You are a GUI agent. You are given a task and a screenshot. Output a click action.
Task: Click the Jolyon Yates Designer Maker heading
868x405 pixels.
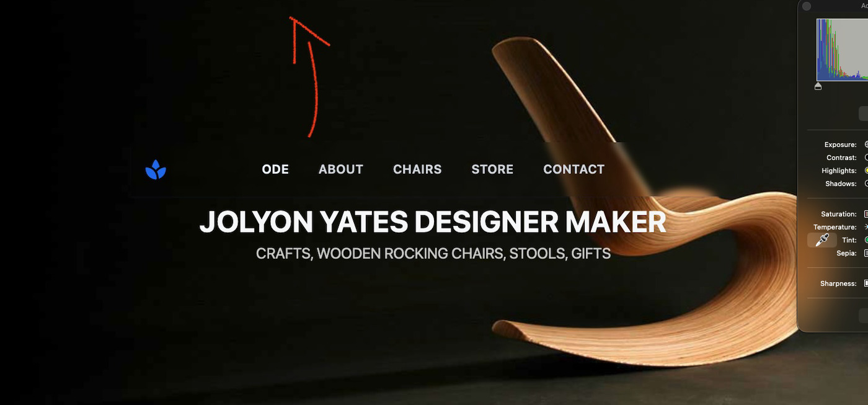click(x=433, y=222)
